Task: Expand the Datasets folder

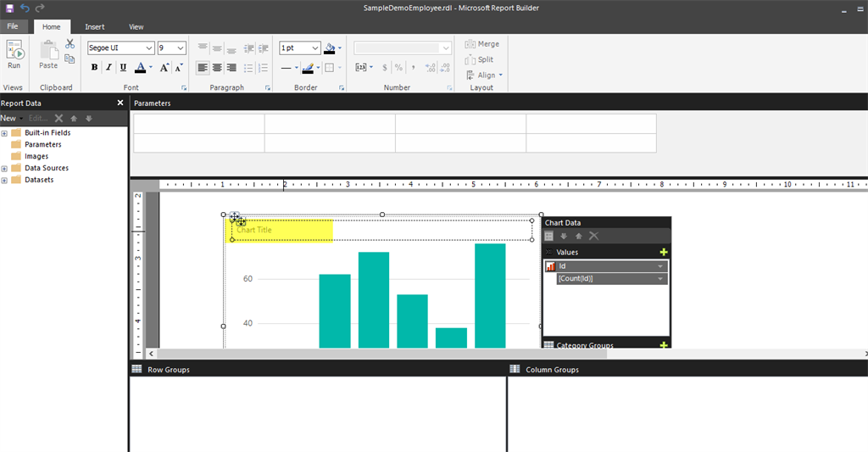Action: pyautogui.click(x=4, y=181)
